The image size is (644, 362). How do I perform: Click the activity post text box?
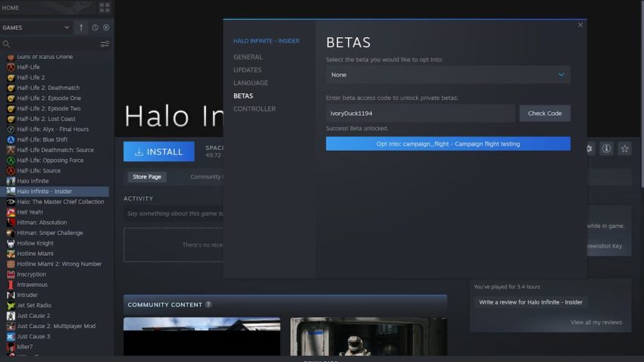(x=174, y=214)
